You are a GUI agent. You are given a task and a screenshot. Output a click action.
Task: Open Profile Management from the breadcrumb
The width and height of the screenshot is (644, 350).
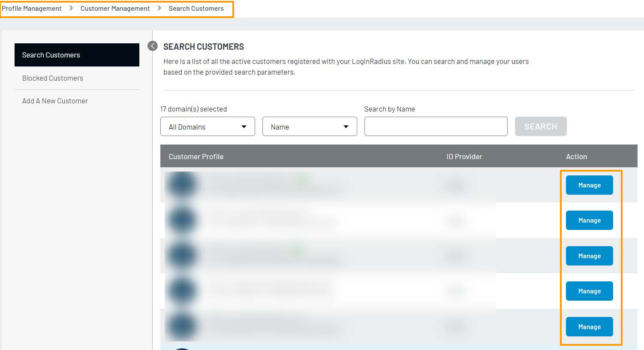point(31,8)
